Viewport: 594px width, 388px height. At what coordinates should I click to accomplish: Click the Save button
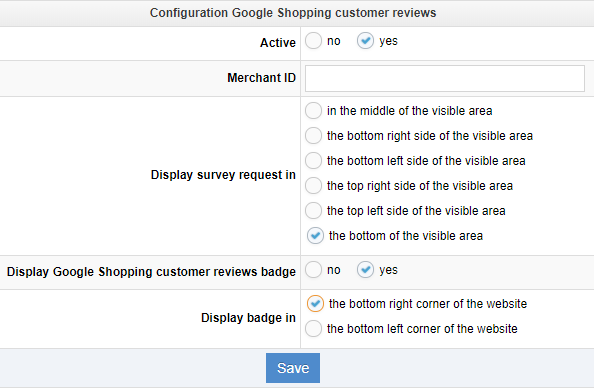pos(293,368)
